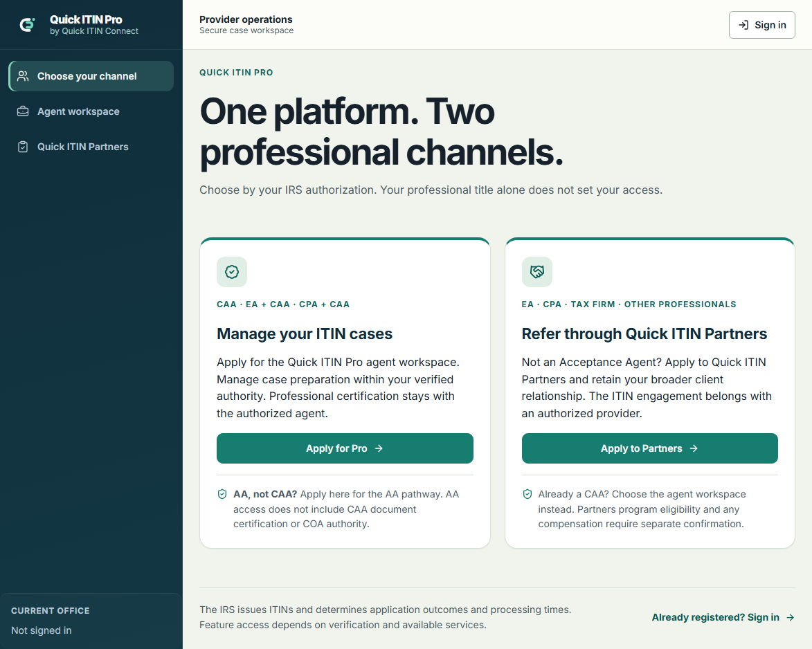Click the Quick ITIN Pro brand title

pos(86,19)
